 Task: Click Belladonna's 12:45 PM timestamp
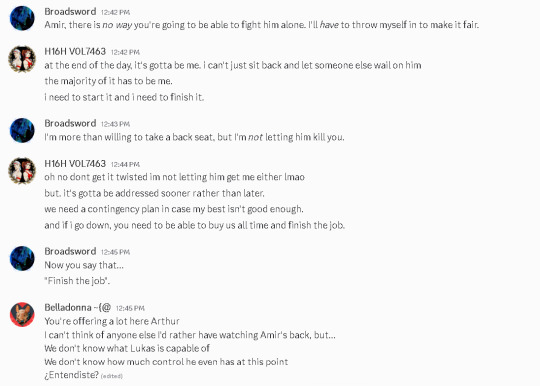tap(130, 308)
